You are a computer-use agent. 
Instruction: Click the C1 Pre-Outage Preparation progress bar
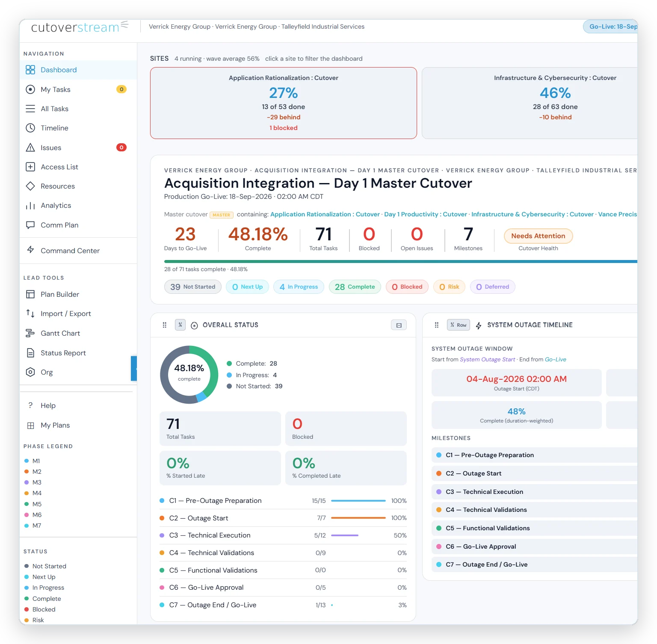(x=358, y=501)
